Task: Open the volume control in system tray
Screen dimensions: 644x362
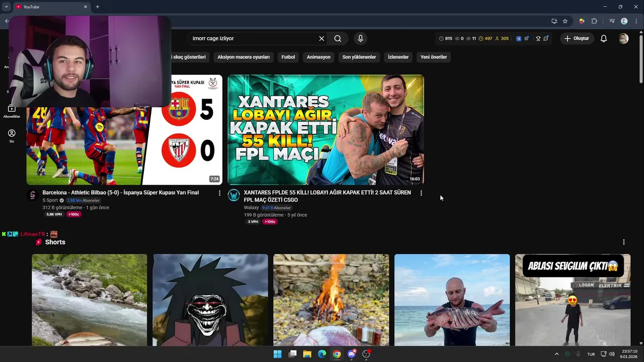Action: click(612, 354)
